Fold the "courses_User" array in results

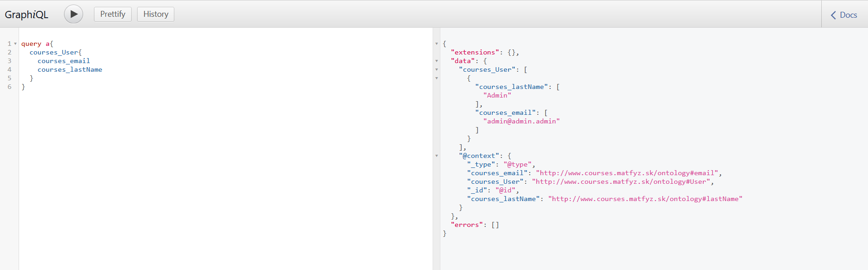pyautogui.click(x=437, y=70)
